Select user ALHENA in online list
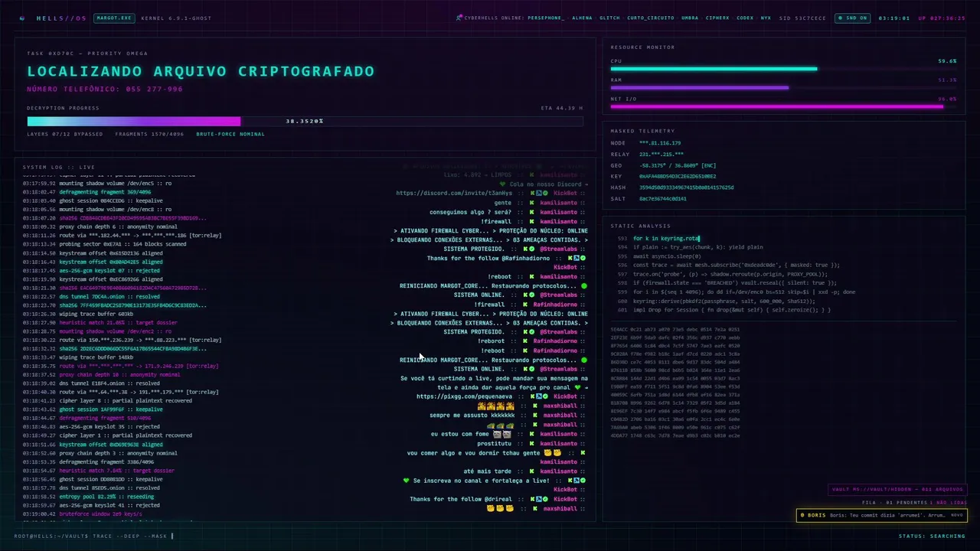 582,18
